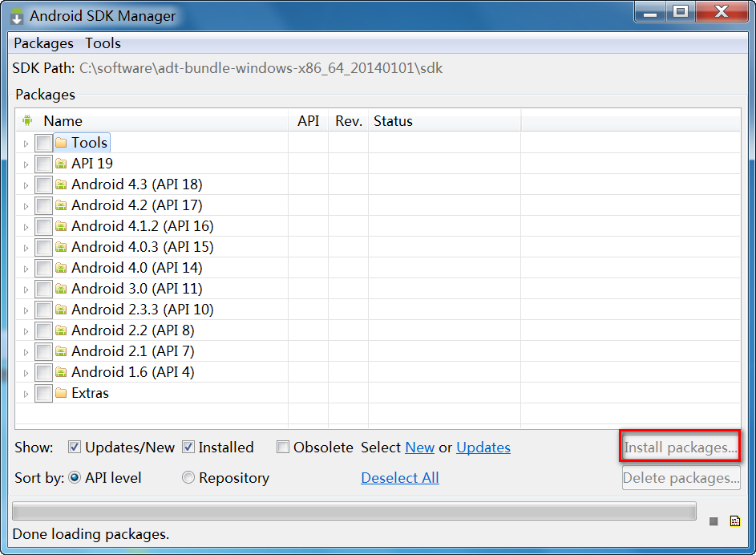Click the Tools folder icon

[x=61, y=143]
